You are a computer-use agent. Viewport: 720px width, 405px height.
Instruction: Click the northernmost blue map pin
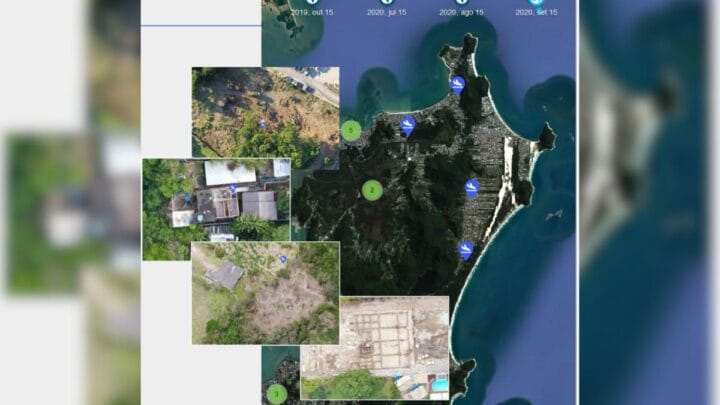tap(457, 84)
